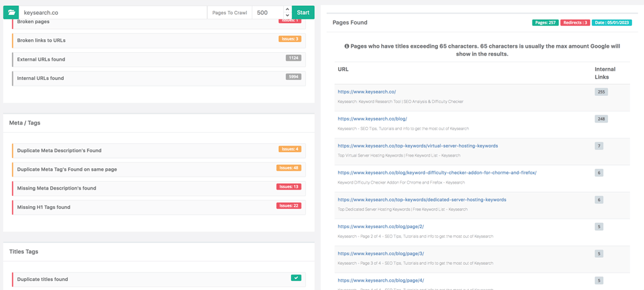Click the Issues: 22 badge
The height and width of the screenshot is (290, 644).
pos(289,206)
